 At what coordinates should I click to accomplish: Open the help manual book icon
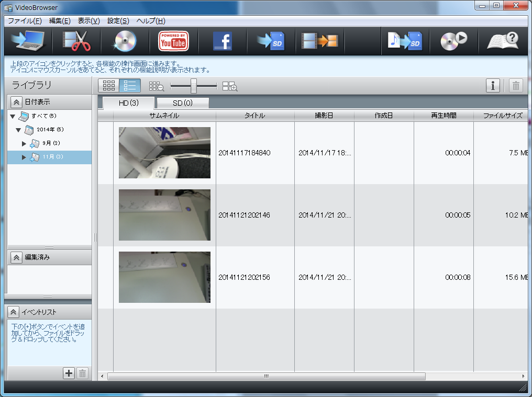[x=503, y=41]
